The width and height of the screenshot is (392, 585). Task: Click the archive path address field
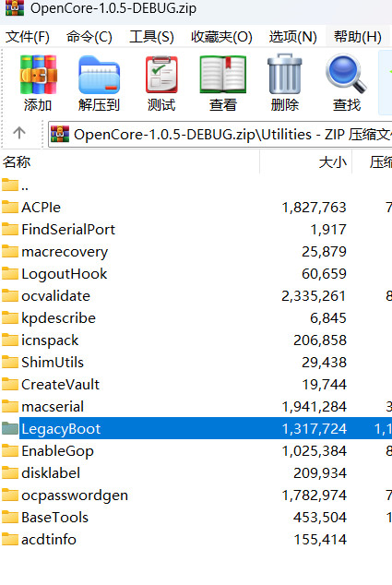[x=220, y=134]
